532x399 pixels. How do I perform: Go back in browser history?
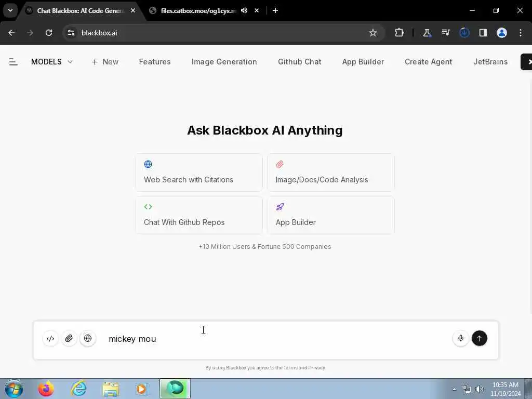[11, 33]
